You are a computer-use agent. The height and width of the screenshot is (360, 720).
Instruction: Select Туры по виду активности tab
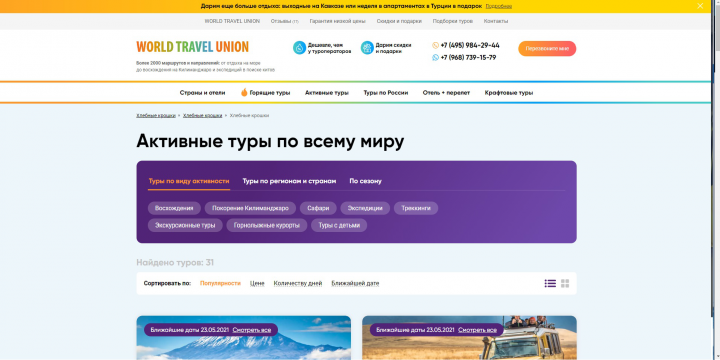[x=189, y=181]
